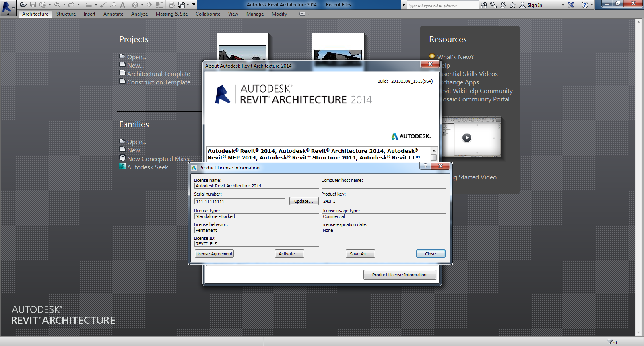Expand the Help dropdown arrow
The width and height of the screenshot is (644, 346).
pos(592,5)
